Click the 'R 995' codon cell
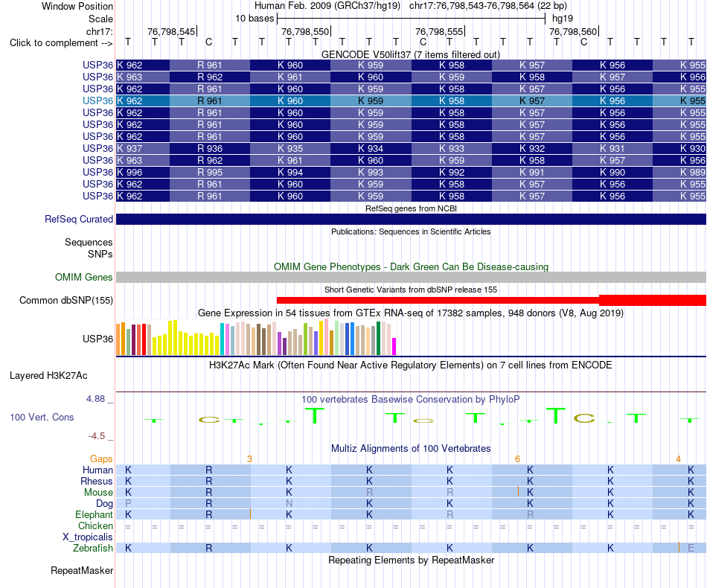 point(210,172)
